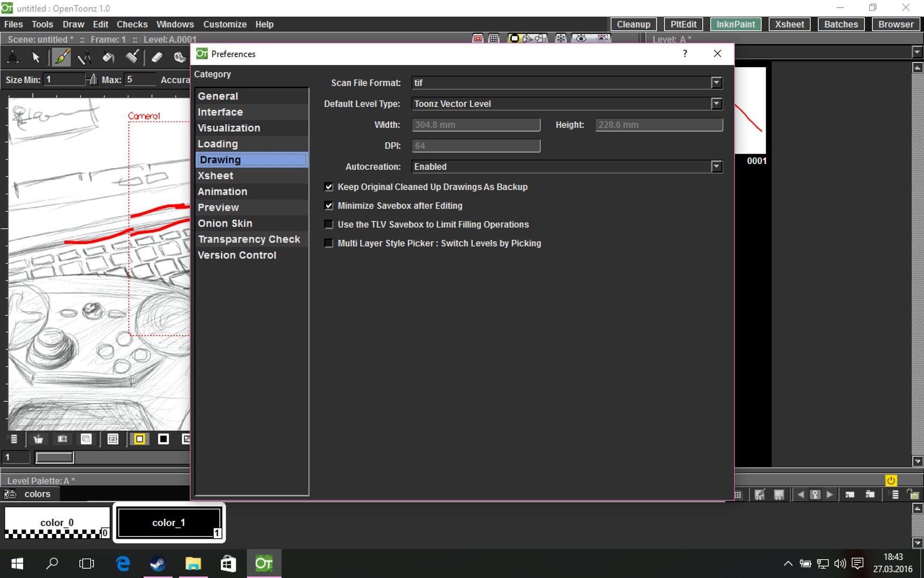Click the field guide grid icon
The image size is (924, 578).
494,38
